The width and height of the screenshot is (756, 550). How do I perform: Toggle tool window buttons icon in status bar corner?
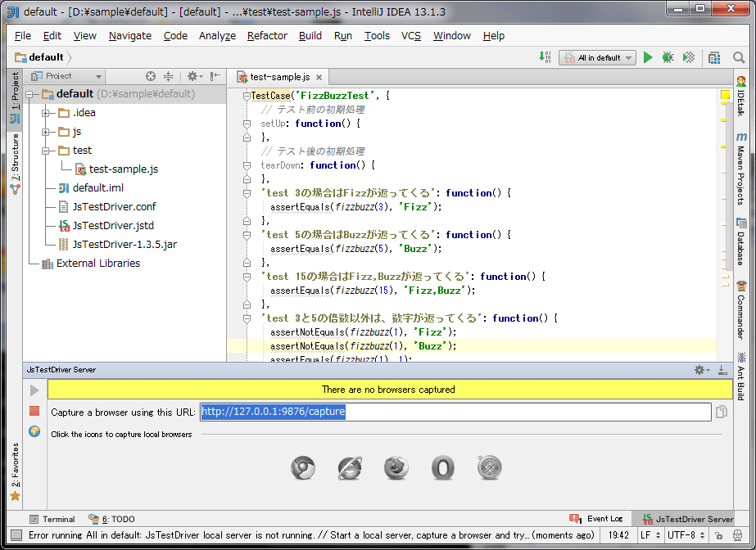16,535
